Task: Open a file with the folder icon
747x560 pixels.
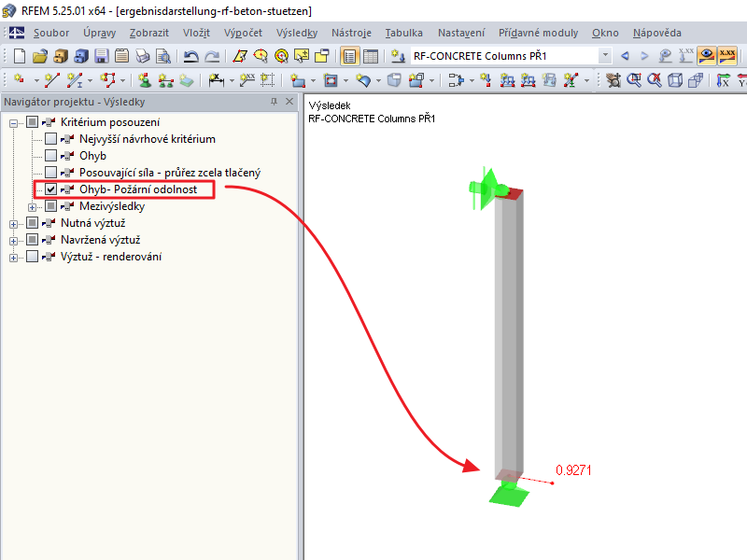Action: tap(40, 56)
